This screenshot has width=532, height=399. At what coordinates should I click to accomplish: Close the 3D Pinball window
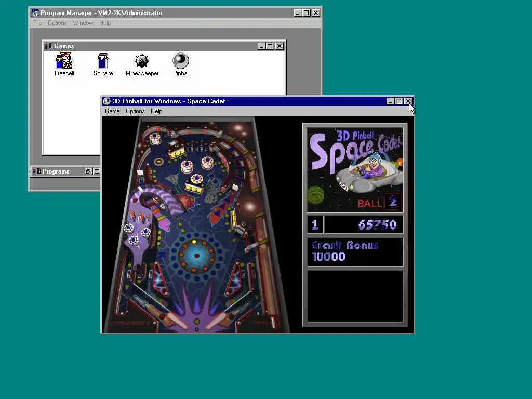click(408, 101)
